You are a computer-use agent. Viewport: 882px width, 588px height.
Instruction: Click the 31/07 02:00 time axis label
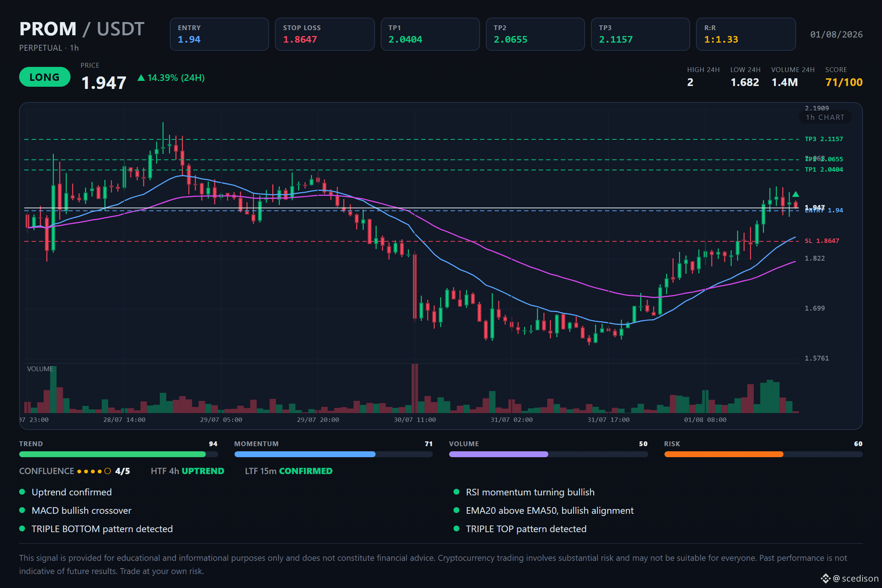(x=512, y=420)
